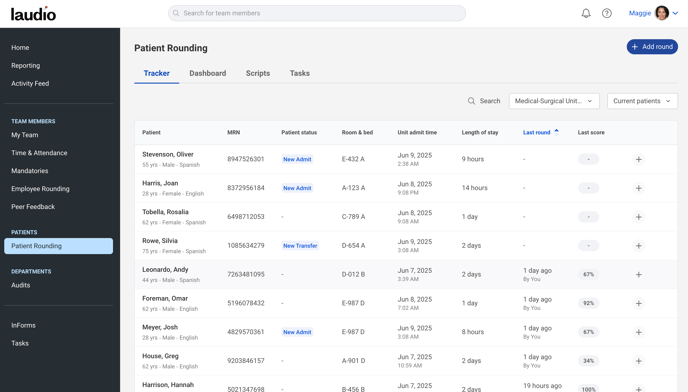Image resolution: width=688 pixels, height=392 pixels.
Task: Click MRN 7263481095
Action: 246,274
